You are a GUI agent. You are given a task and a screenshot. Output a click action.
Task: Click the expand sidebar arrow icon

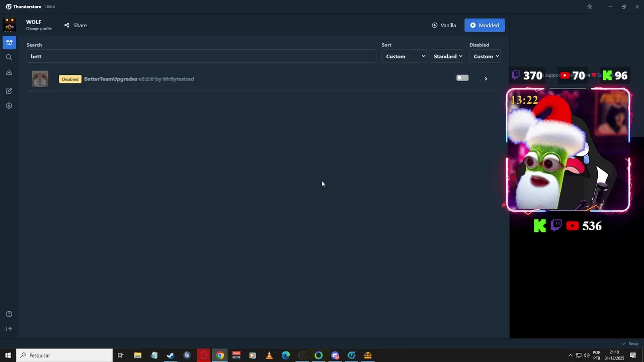[x=9, y=329]
